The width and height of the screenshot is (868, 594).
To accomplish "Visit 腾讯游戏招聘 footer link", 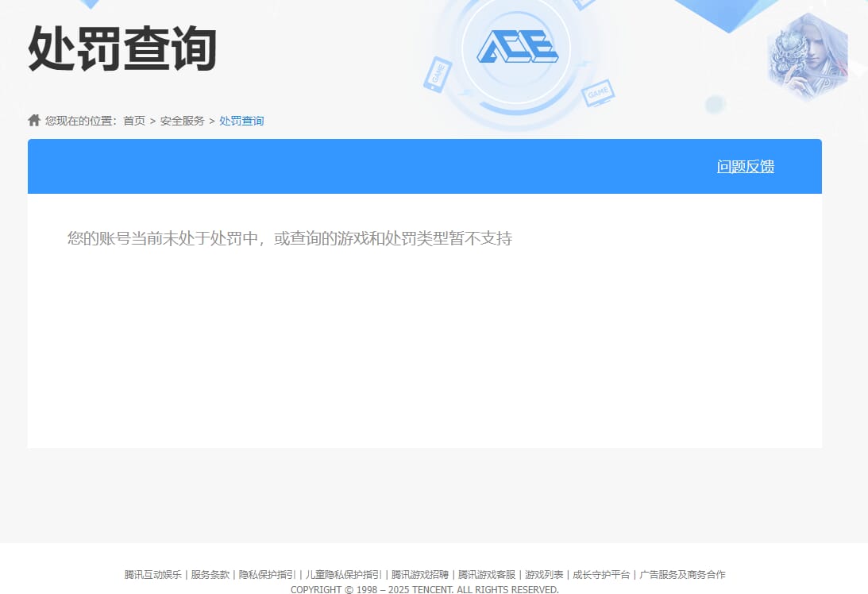I will (420, 575).
